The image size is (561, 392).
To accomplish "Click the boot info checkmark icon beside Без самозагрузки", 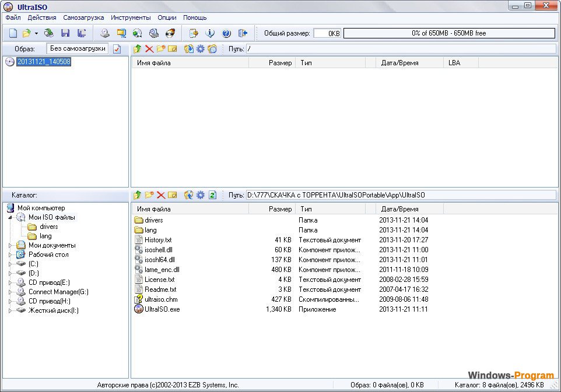I will 117,49.
